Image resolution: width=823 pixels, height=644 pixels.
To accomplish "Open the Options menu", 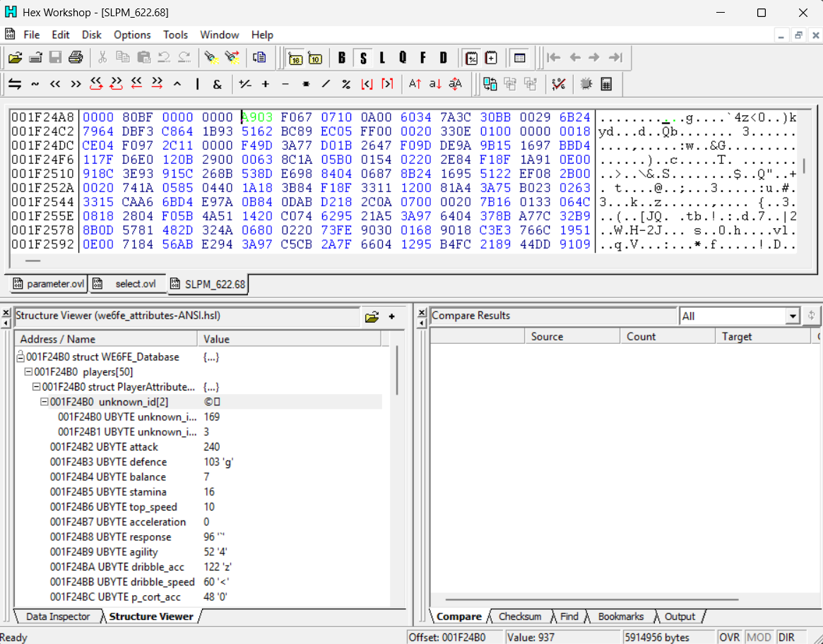I will (x=132, y=35).
